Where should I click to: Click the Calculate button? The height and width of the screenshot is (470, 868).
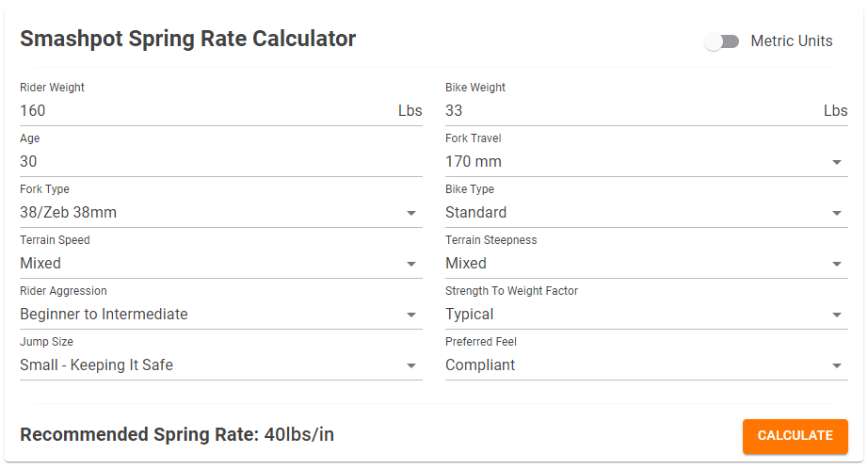(795, 436)
